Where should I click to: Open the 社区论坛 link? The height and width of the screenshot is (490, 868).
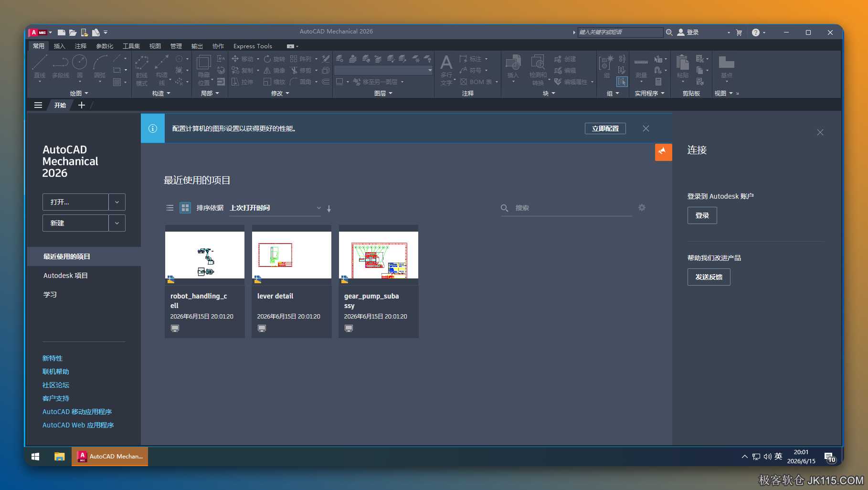pyautogui.click(x=56, y=385)
